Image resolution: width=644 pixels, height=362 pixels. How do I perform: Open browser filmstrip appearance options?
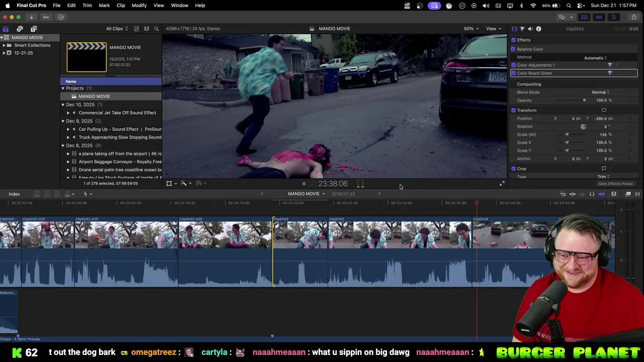point(146,29)
